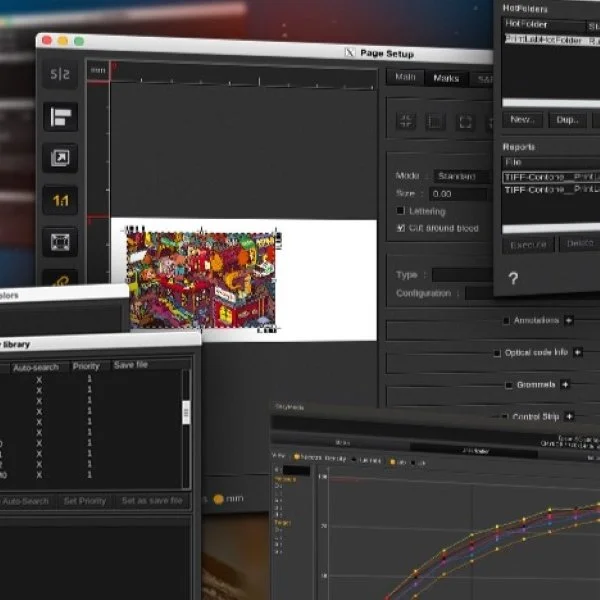The width and height of the screenshot is (600, 600).
Task: Set zoom with the yellow 1:1 icon
Action: (60, 200)
